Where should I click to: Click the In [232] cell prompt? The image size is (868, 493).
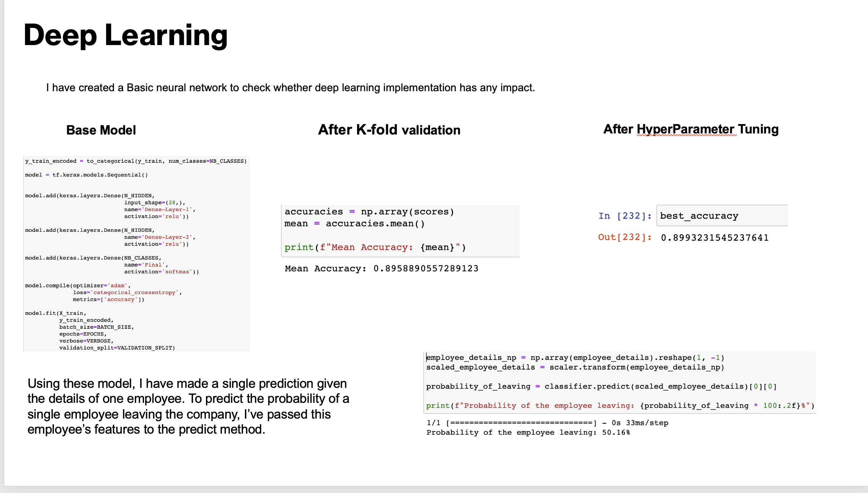coord(625,216)
